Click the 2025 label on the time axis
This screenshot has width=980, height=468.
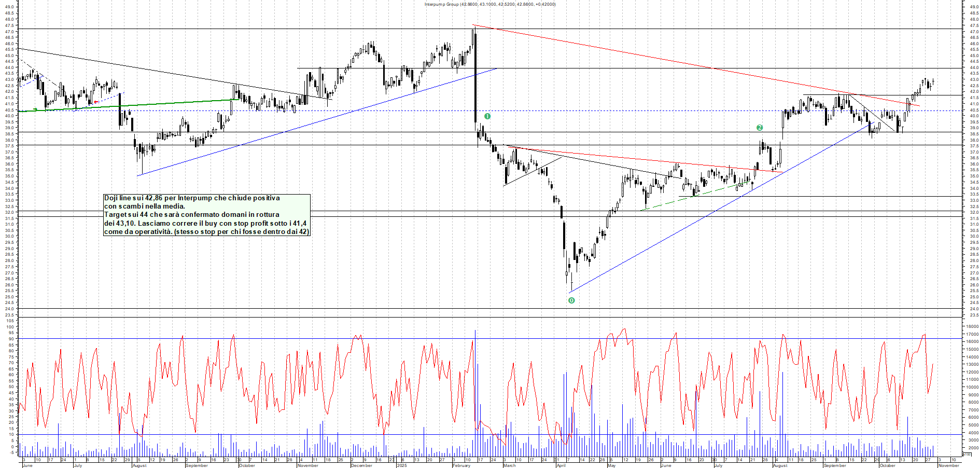(x=401, y=465)
